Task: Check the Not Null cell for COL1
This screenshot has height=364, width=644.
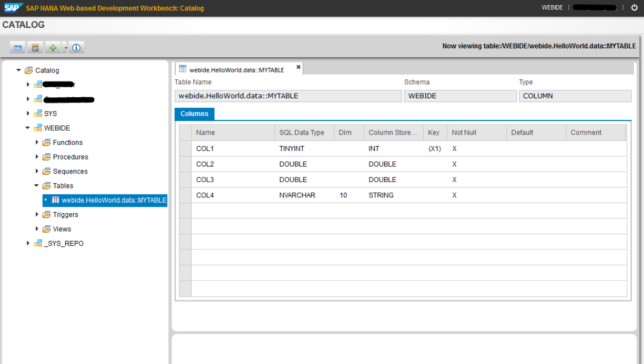Action: click(453, 148)
